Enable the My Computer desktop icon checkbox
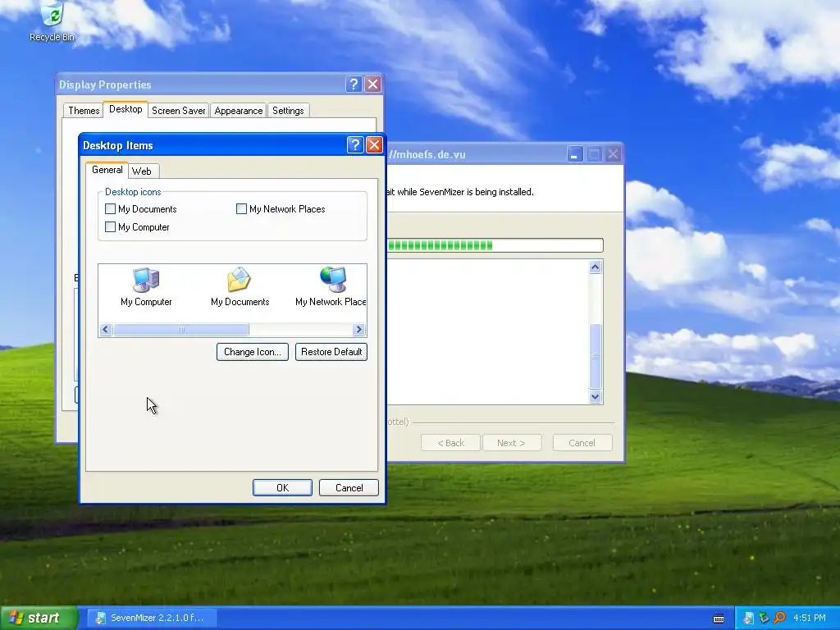The width and height of the screenshot is (840, 630). 111,227
